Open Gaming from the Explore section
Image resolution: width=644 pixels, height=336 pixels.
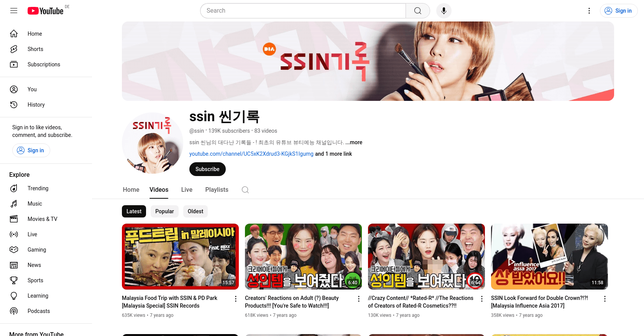(x=37, y=250)
